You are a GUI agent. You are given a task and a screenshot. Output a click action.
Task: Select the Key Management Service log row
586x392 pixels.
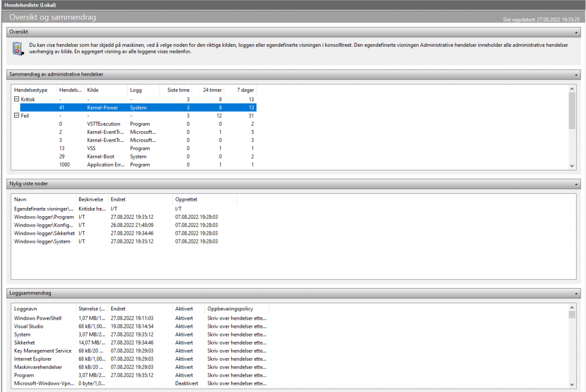[43, 351]
